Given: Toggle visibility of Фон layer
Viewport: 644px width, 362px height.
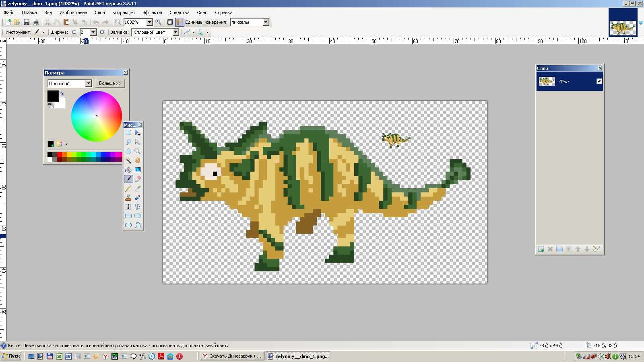Looking at the screenshot, I should [599, 81].
